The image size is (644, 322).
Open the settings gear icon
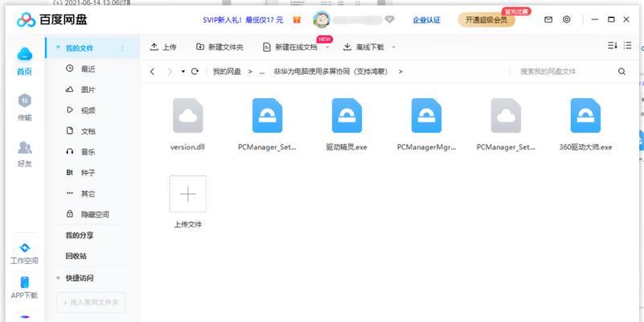pos(567,19)
